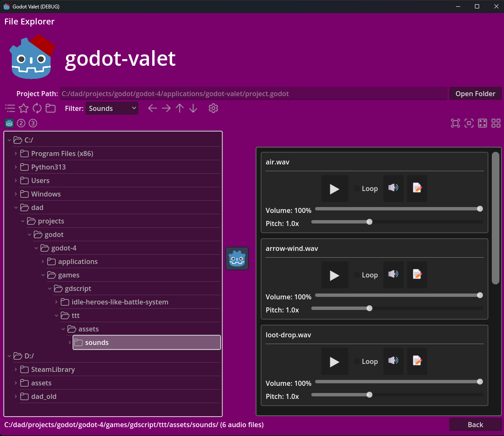Click the four-square grid layout icon
The width and height of the screenshot is (504, 436).
pos(496,123)
